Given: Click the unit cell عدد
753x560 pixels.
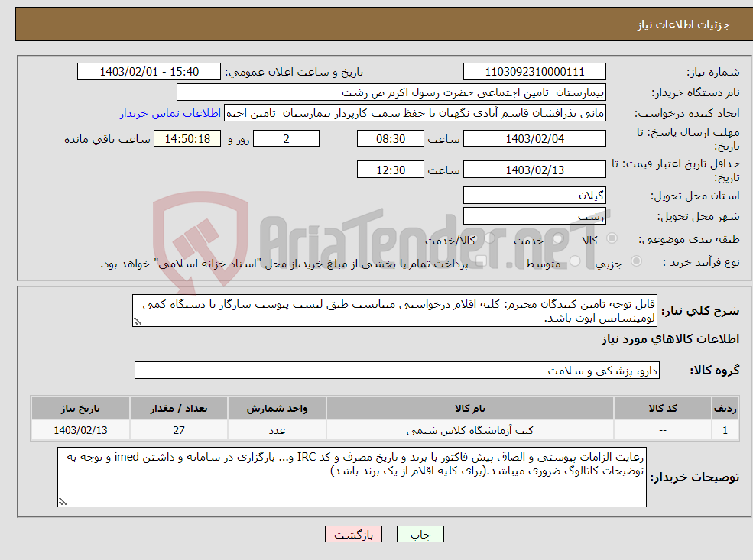Looking at the screenshot, I should [277, 430].
